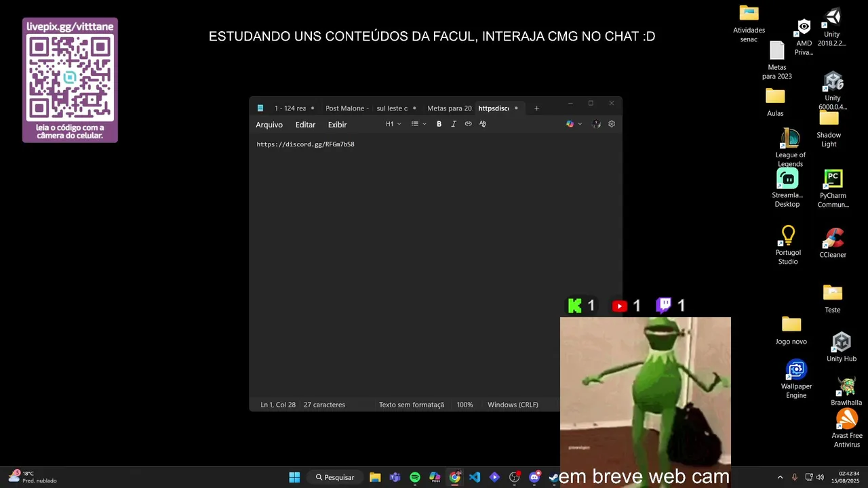The height and width of the screenshot is (488, 868).
Task: Clear formatting with the toolbar icon
Action: [483, 124]
